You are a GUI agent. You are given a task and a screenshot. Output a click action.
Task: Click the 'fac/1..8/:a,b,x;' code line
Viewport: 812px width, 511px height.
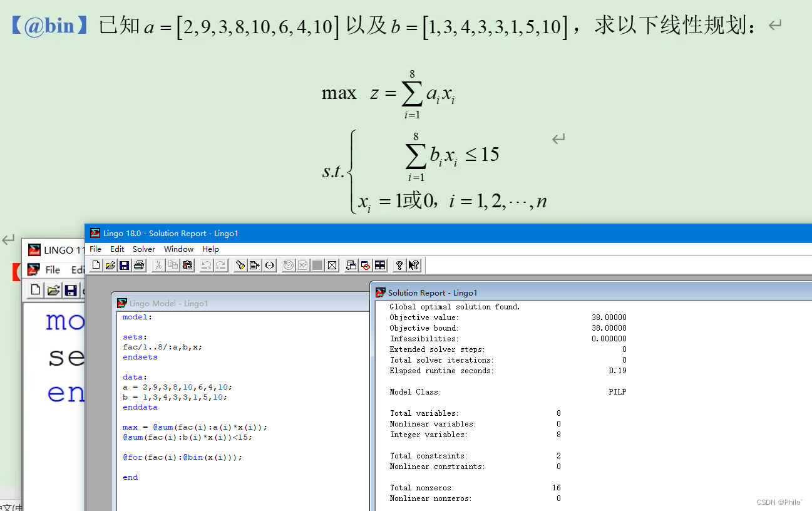click(162, 347)
